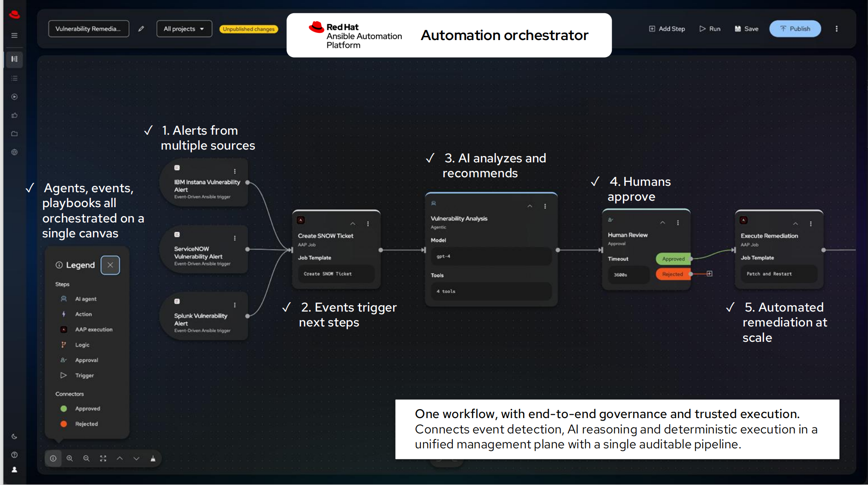Open the more-options menu next to Publish
The image size is (868, 485).
pyautogui.click(x=836, y=29)
